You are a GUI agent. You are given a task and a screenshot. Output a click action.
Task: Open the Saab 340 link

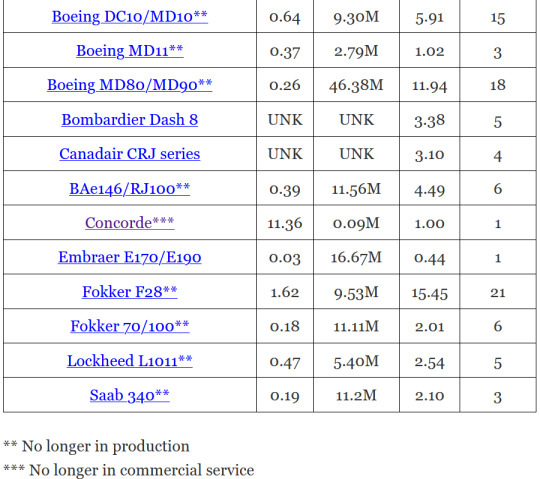[129, 395]
